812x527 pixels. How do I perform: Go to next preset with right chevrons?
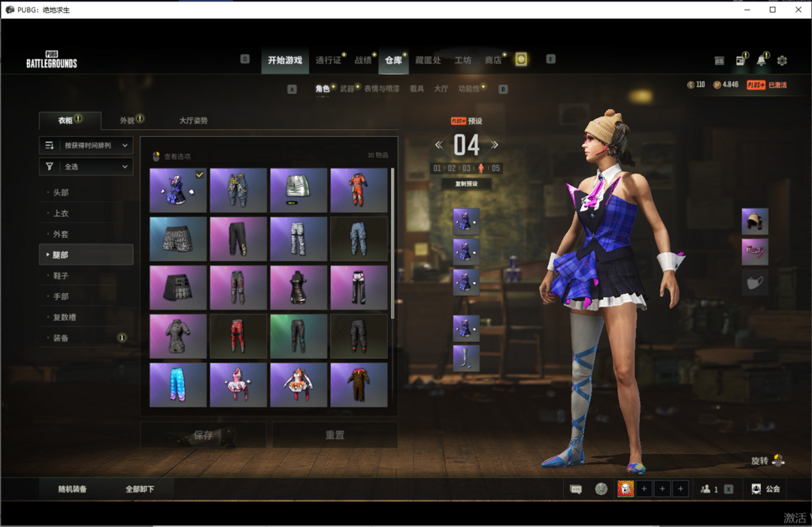tap(495, 145)
